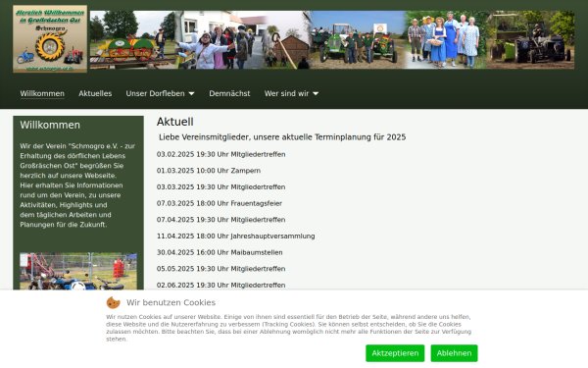
Task: Click the sidebar Willkommen heading
Action: click(x=50, y=125)
